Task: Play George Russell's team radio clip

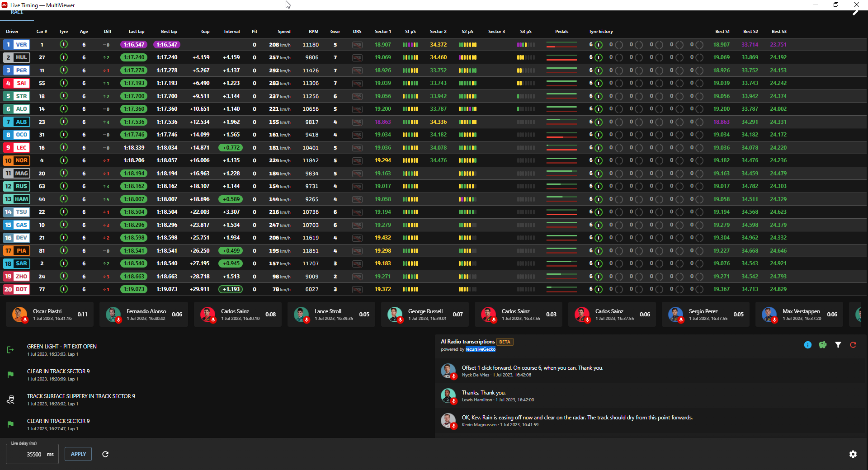Action: [395, 315]
